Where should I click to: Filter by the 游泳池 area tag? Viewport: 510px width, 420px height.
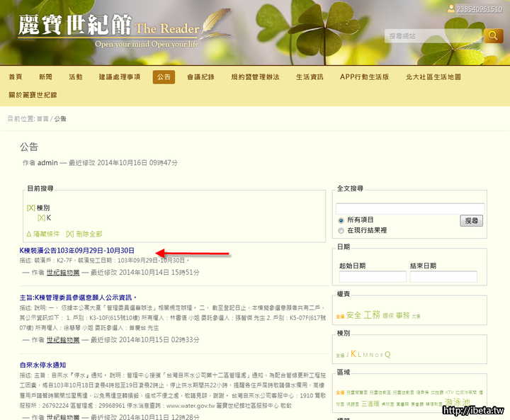pyautogui.click(x=457, y=402)
